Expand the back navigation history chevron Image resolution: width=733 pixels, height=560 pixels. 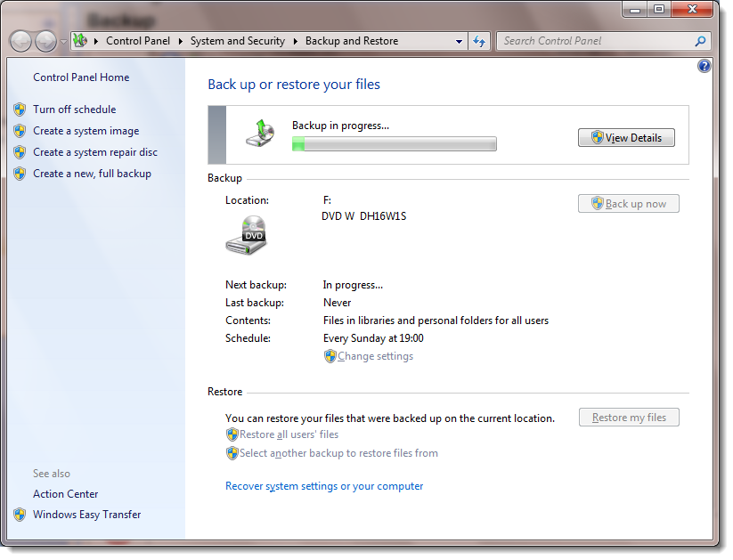[61, 41]
